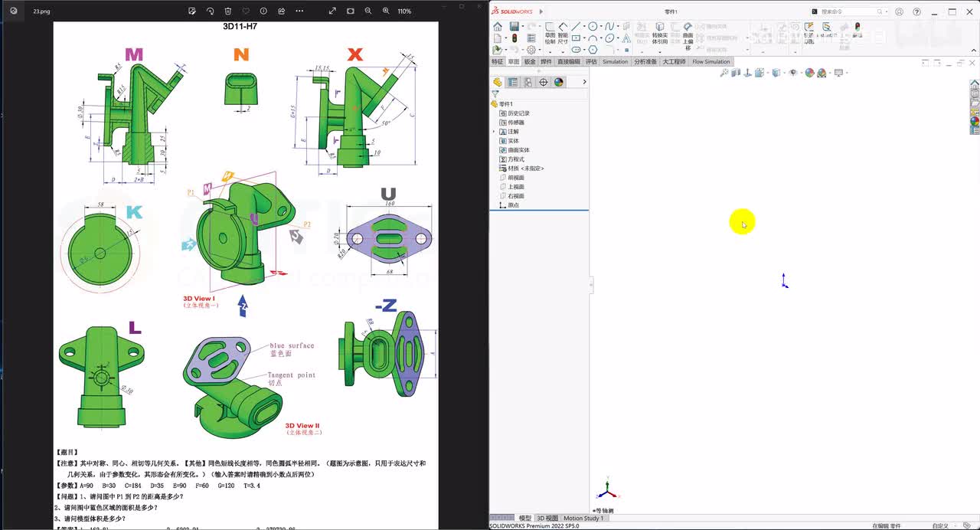The width and height of the screenshot is (980, 530).
Task: Open the FeatureManager design tree tab
Action: click(498, 82)
